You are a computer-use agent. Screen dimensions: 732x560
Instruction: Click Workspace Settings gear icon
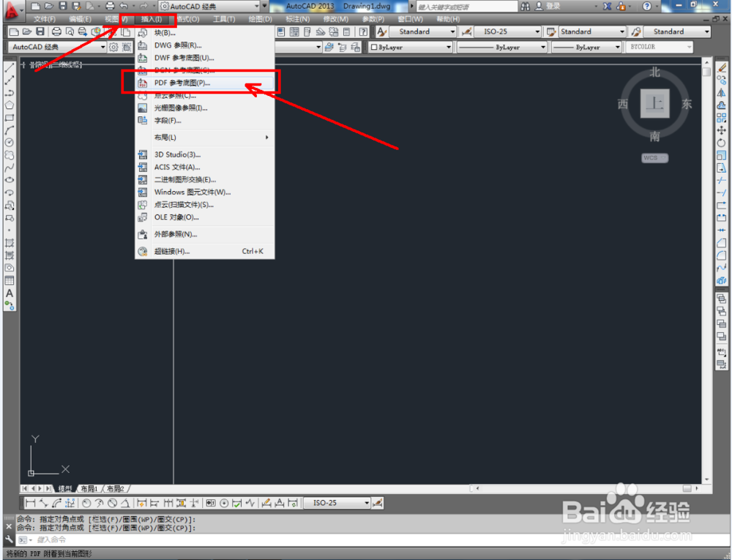(113, 47)
